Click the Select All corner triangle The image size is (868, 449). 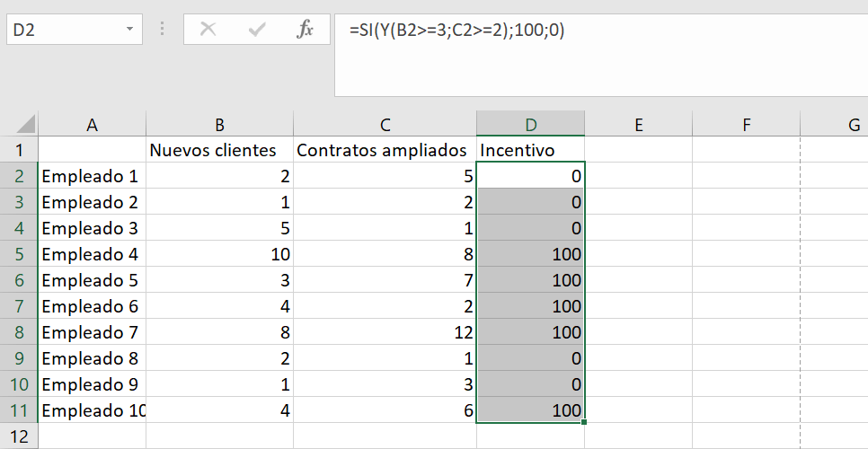[x=26, y=124]
